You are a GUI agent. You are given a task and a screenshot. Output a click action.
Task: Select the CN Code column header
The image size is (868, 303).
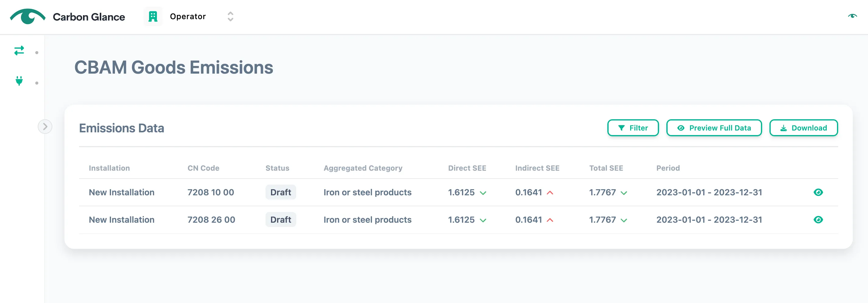[x=203, y=168]
